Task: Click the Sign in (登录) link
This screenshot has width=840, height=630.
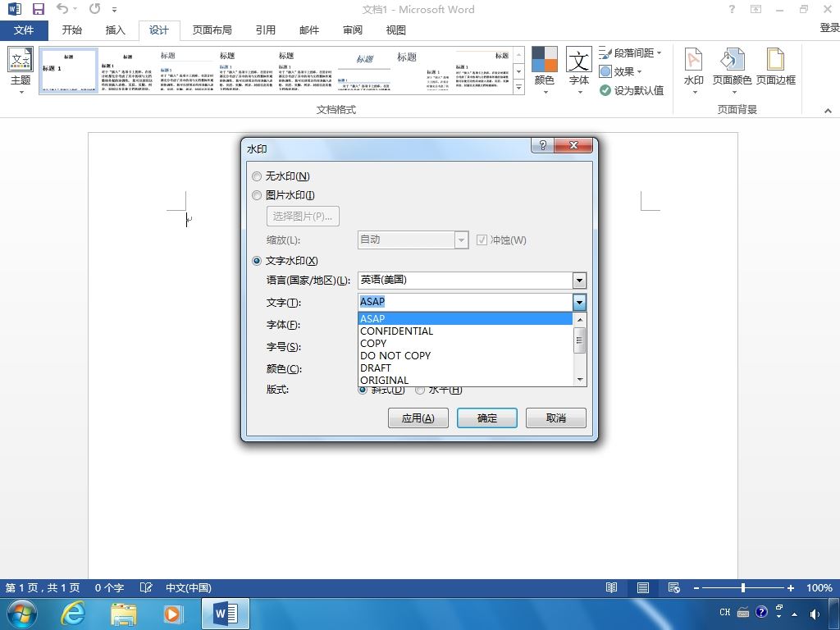Action: click(x=829, y=27)
